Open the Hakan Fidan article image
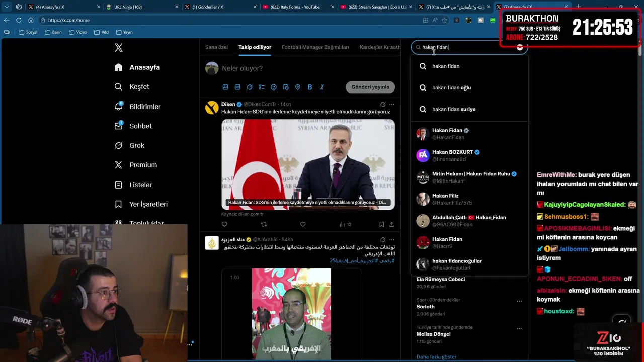Screen dimensions: 644x362 [x=308, y=164]
